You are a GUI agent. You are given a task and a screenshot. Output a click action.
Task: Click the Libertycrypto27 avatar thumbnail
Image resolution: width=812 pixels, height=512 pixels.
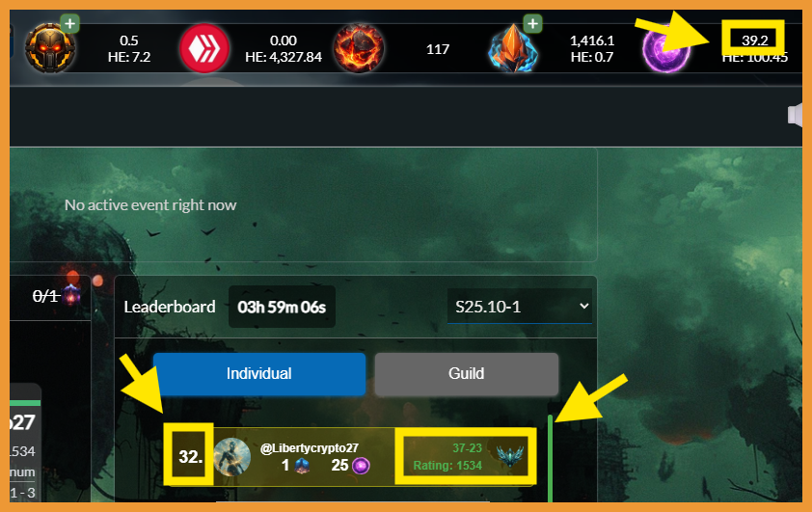[x=232, y=457]
